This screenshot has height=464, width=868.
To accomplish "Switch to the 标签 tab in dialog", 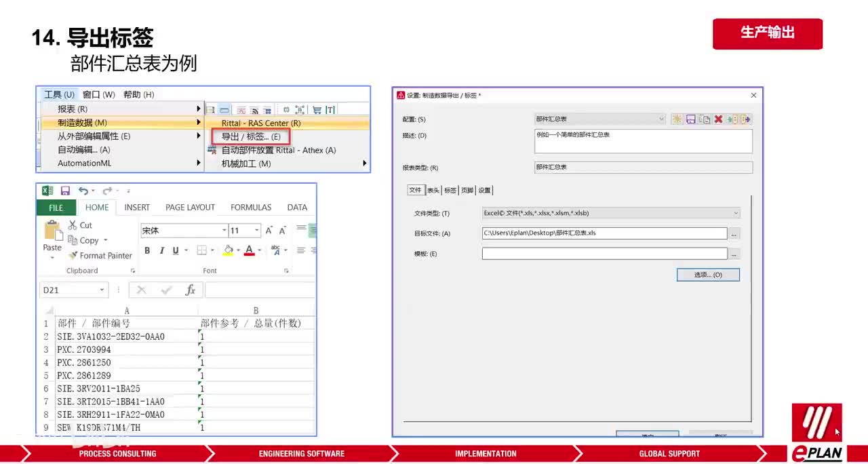I will click(x=450, y=191).
